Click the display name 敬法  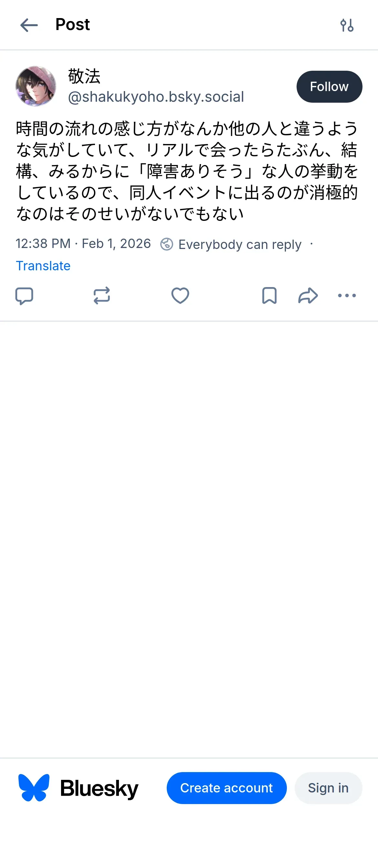coord(84,76)
